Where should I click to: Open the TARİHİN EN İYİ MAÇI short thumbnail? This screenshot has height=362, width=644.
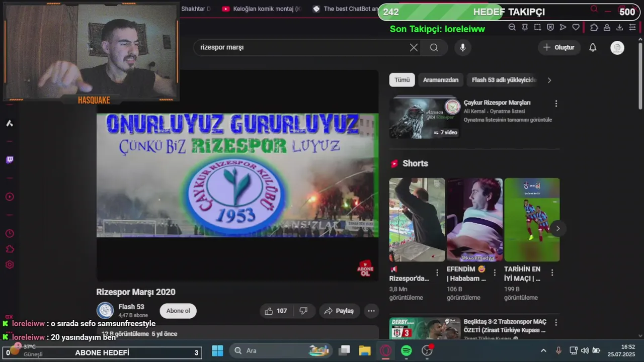click(532, 220)
